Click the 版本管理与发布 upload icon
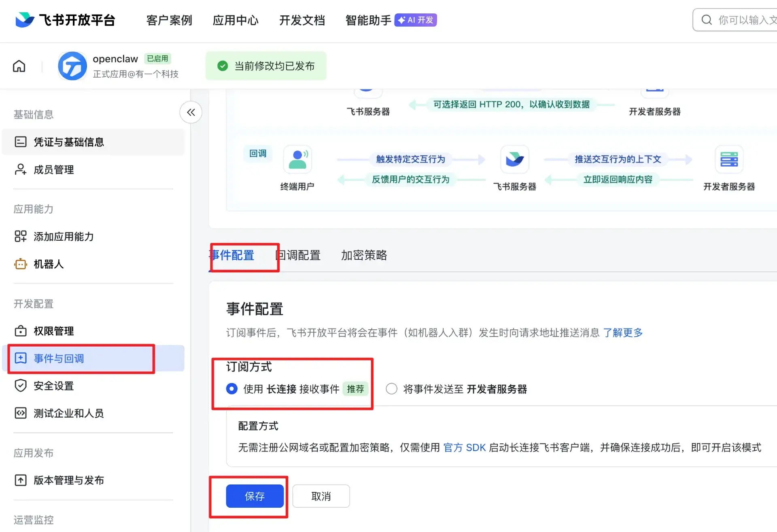777x532 pixels. coord(20,480)
